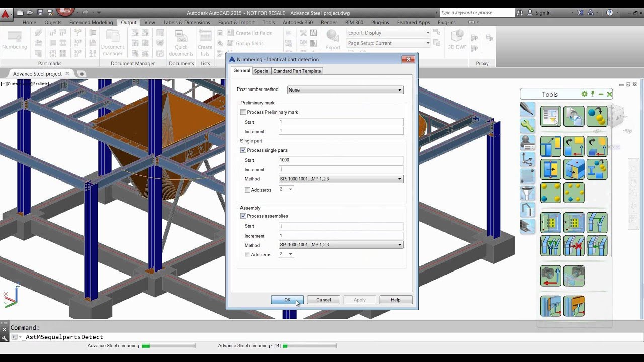Select the pencil category in Tools palette
644x362 pixels.
[527, 109]
